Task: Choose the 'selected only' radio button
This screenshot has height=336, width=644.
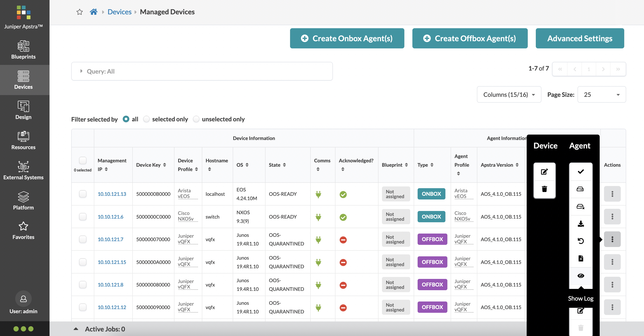Action: point(146,119)
